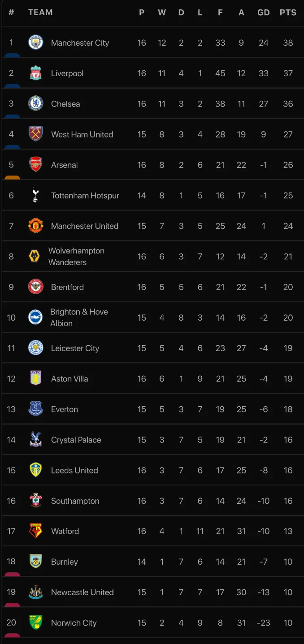
Task: Click the Brentford club crest
Action: 35,287
